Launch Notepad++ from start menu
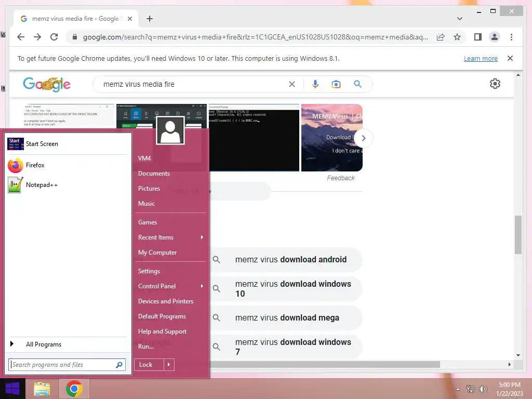Image resolution: width=532 pixels, height=399 pixels. click(66, 185)
